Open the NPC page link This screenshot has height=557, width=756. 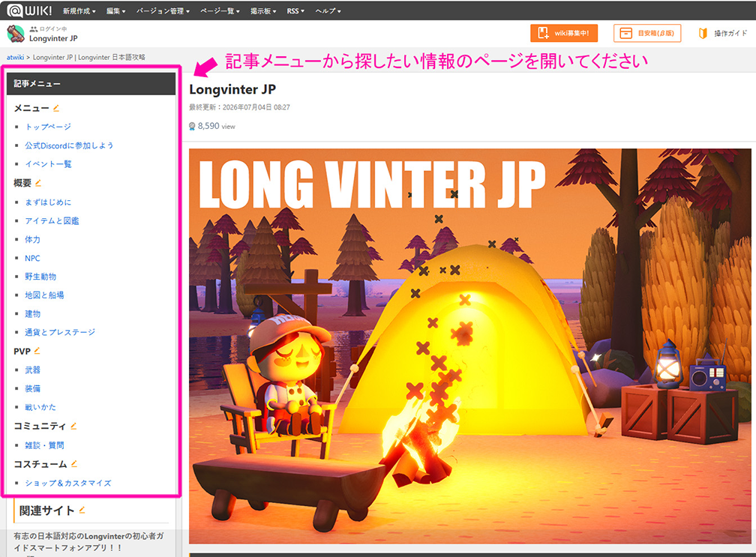point(32,259)
